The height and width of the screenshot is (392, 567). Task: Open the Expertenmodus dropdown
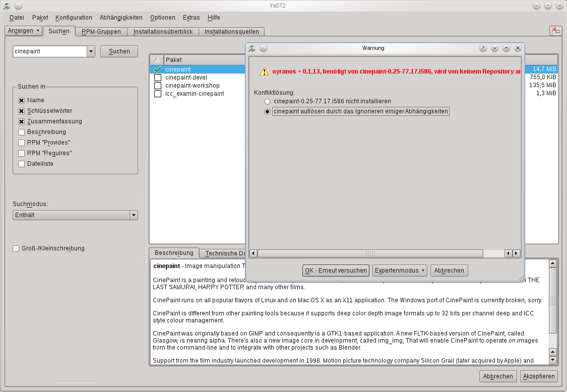pos(400,271)
